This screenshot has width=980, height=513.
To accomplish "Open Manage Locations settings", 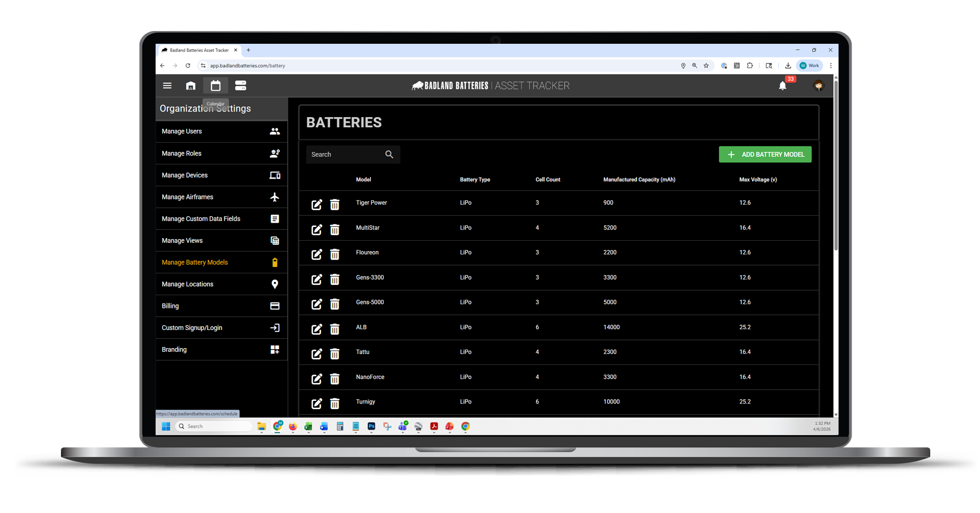I will click(x=221, y=284).
